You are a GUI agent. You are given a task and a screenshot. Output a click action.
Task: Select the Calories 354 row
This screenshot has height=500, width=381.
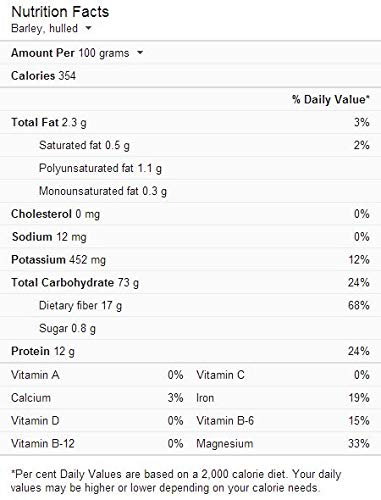pos(190,76)
